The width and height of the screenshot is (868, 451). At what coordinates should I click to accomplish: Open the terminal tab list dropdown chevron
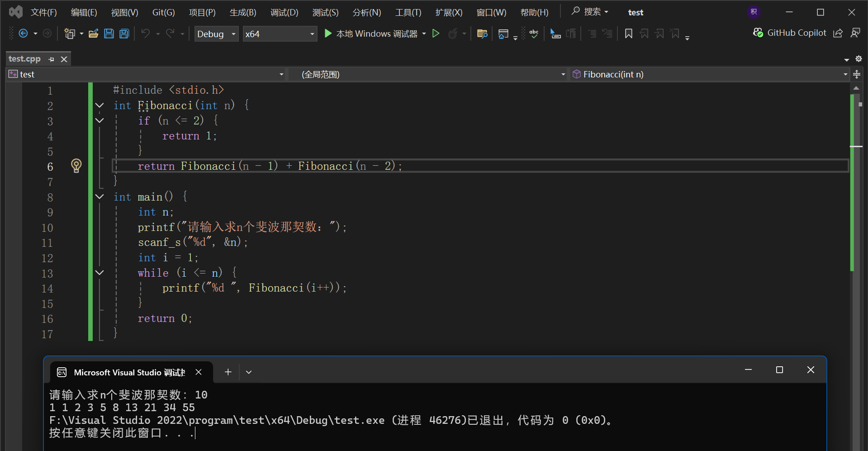[249, 372]
